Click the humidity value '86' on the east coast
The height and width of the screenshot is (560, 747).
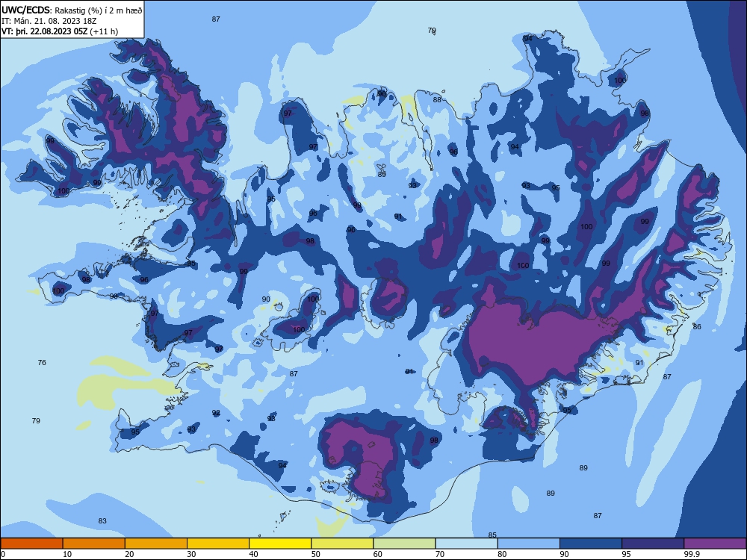coord(697,327)
